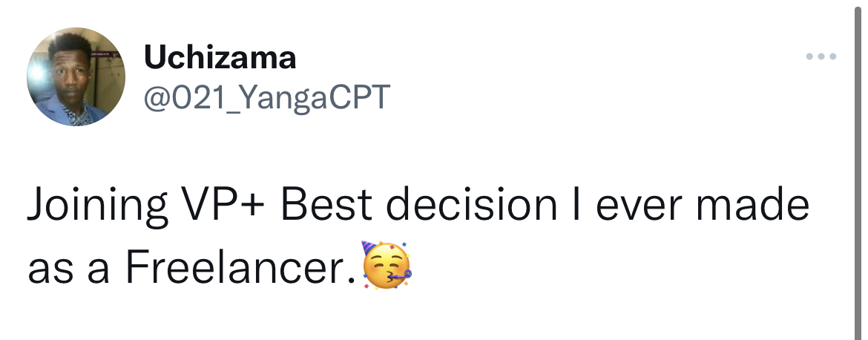
Task: Select "VP+" in the tweet text
Action: point(222,207)
